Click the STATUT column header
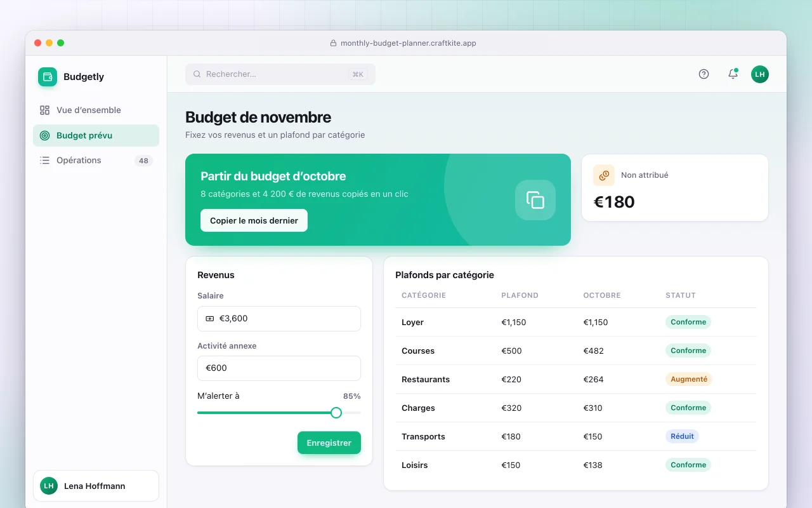Screen dimensions: 812x508 click(x=681, y=295)
